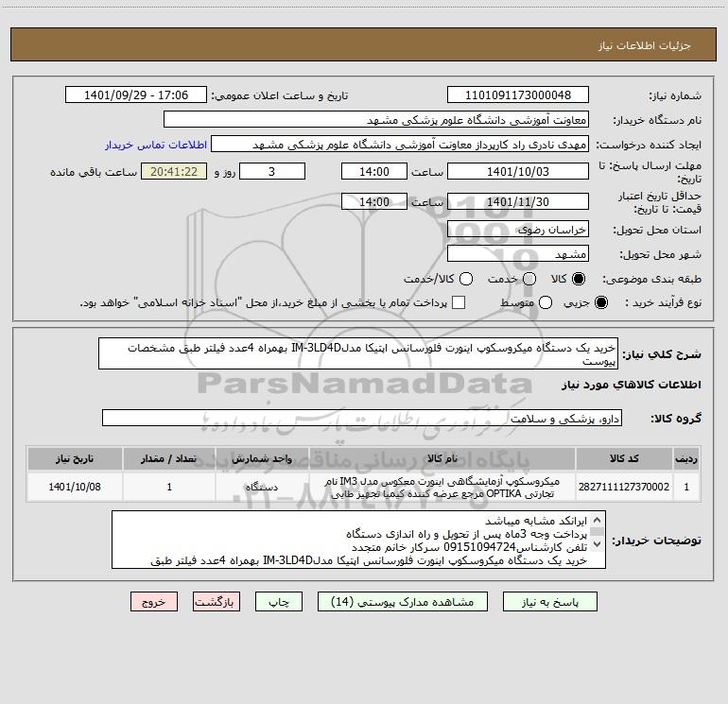
Task: Click the کد کالا column header
Action: 624,458
